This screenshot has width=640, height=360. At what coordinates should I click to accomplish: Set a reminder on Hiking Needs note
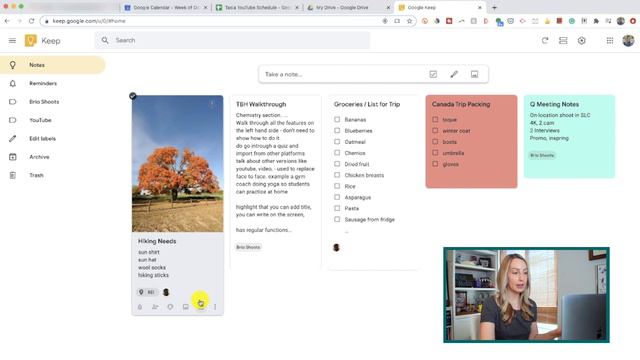point(140,307)
